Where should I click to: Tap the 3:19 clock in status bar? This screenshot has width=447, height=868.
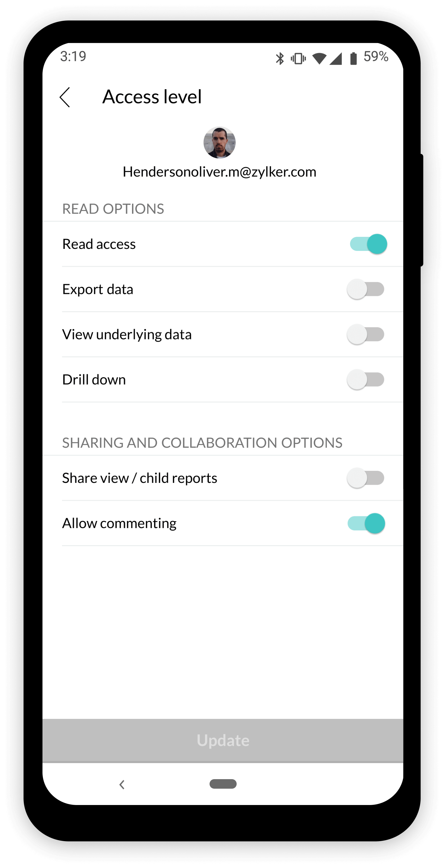[x=73, y=56]
